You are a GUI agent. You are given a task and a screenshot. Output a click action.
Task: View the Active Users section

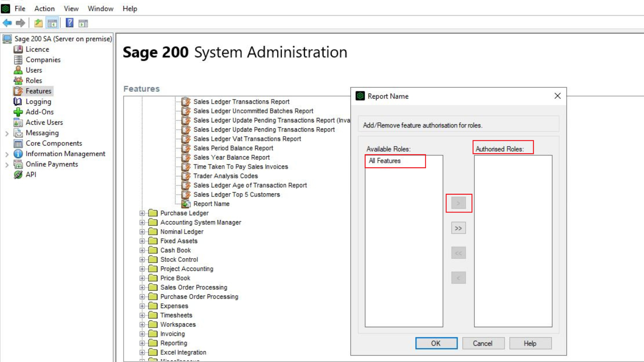[44, 122]
